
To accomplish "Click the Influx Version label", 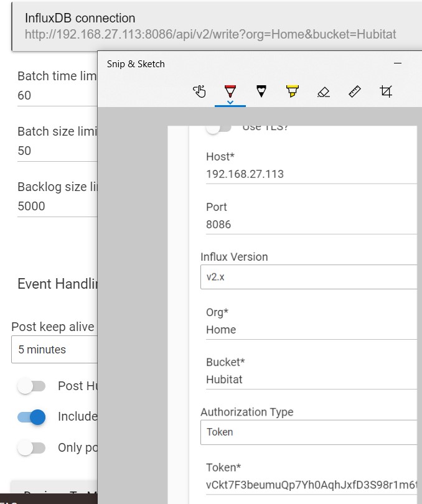I will (234, 257).
